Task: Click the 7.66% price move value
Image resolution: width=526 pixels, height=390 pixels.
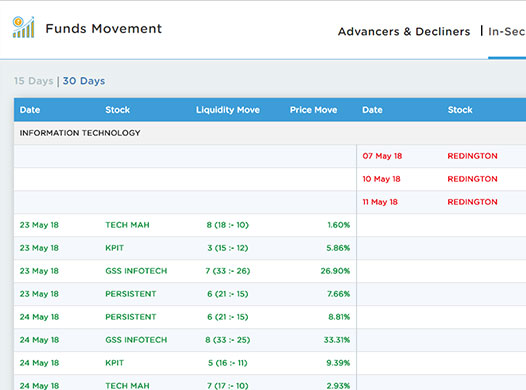Action: click(x=338, y=294)
